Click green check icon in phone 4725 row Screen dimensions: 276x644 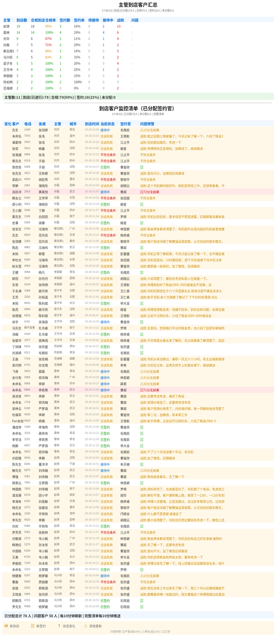pos(142,600)
